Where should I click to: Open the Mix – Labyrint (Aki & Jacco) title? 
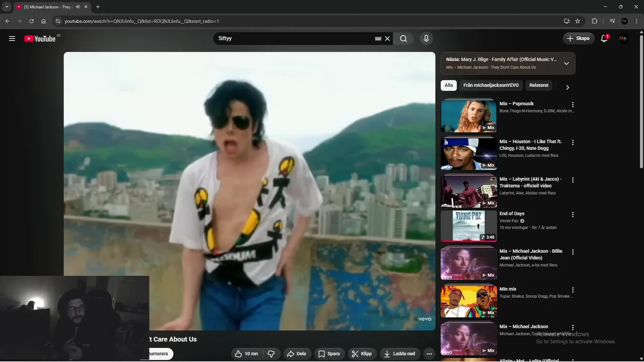[x=530, y=183]
